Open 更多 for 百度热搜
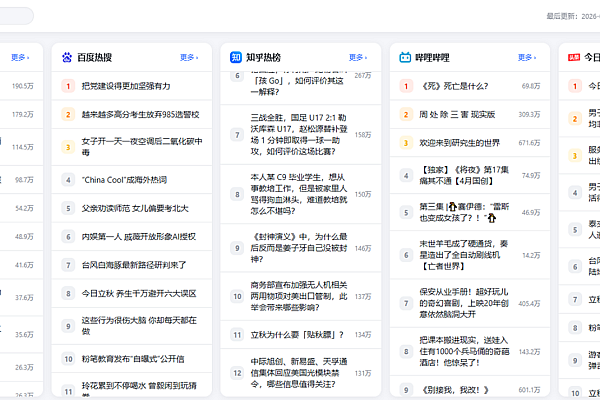Viewport: 600px width, 400px height. click(x=189, y=57)
